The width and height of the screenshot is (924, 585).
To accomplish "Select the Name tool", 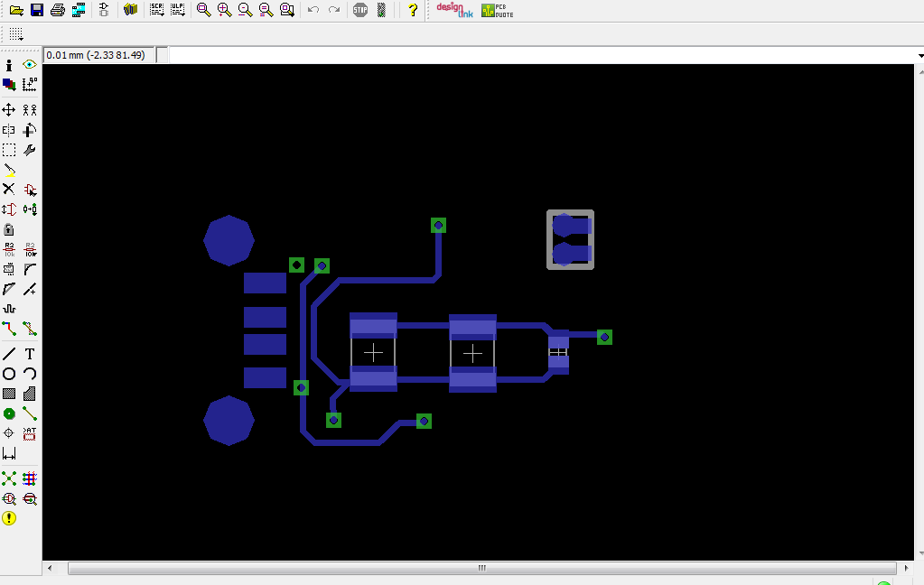I will pos(9,250).
